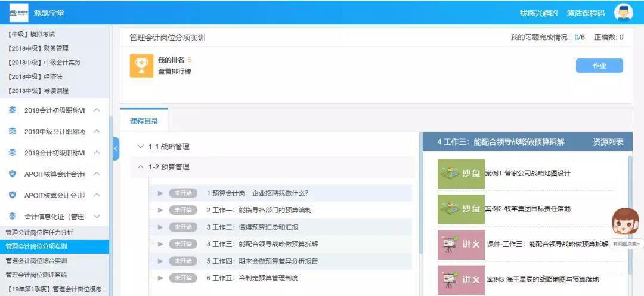Open 【2018中级】经济法 course link
Image resolution: width=644 pixels, height=296 pixels.
coord(35,76)
